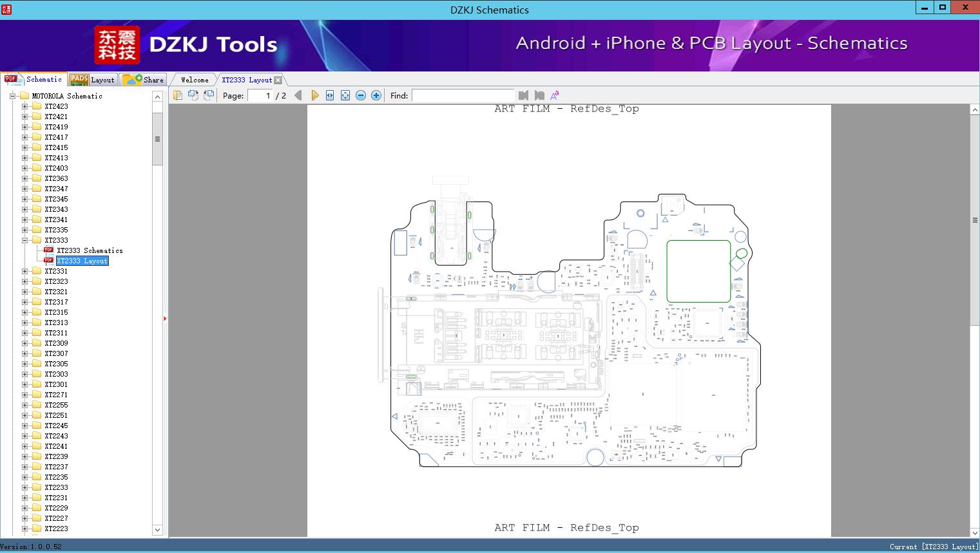Viewport: 980px width, 553px height.
Task: Expand the XT2331 folder
Action: pos(24,271)
